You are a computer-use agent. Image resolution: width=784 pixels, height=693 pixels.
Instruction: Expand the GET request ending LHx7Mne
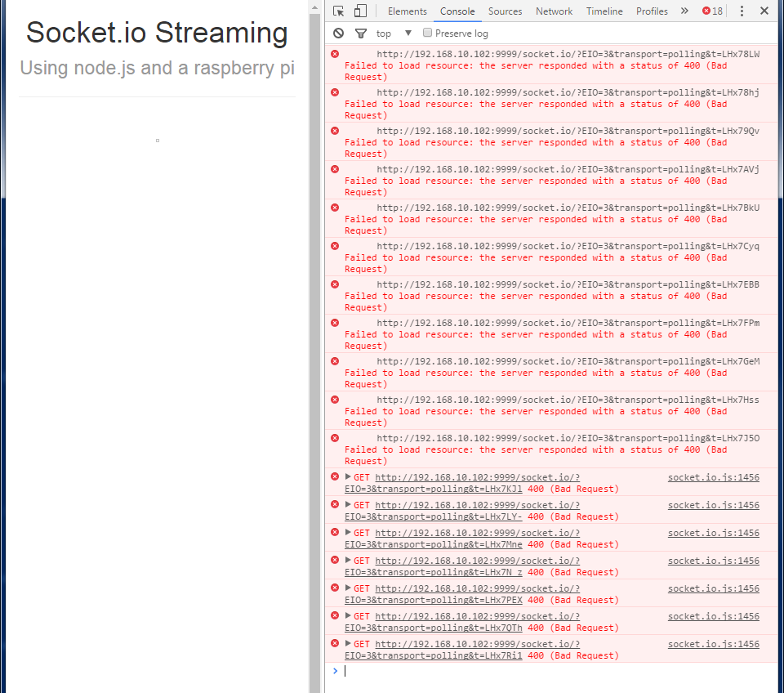pos(348,532)
